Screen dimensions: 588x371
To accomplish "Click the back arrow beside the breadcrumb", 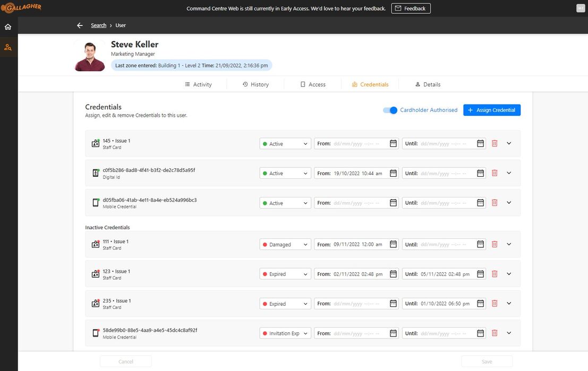I will 80,25.
